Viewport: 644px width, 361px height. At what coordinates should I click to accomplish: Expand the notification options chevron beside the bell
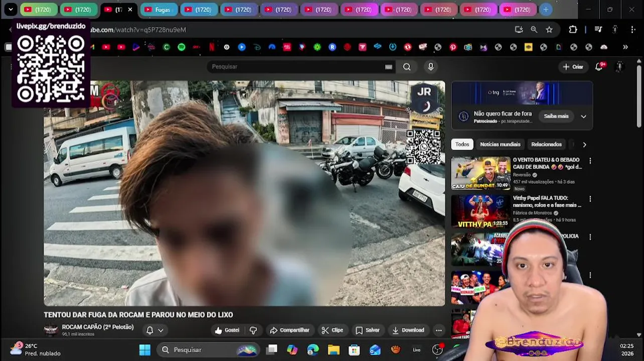click(160, 330)
